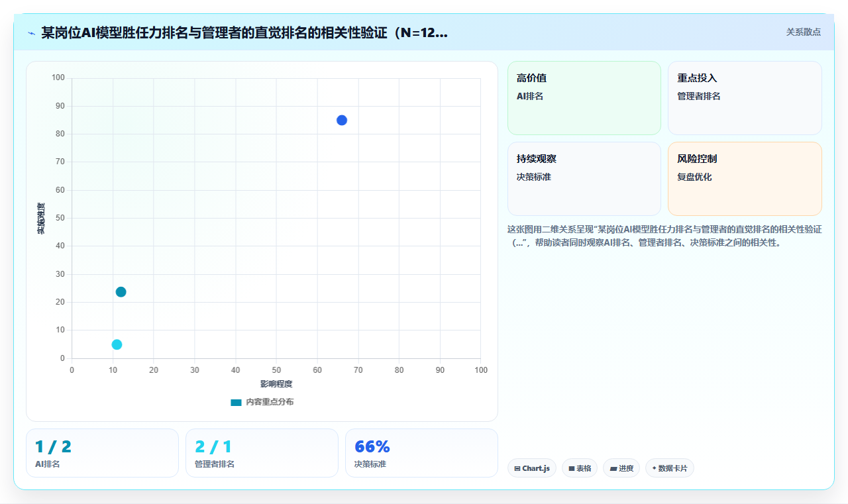Click the 实施难度 y-axis title
Screen dimensions: 848x504
(41, 218)
